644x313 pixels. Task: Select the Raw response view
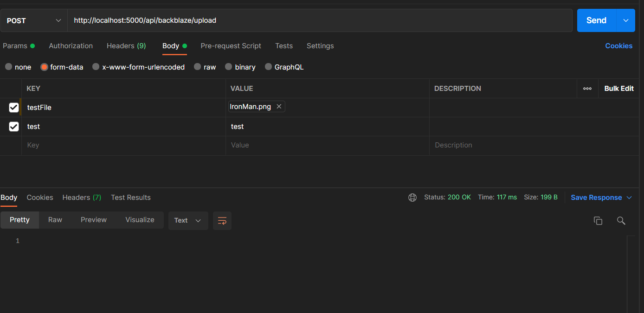(x=55, y=220)
